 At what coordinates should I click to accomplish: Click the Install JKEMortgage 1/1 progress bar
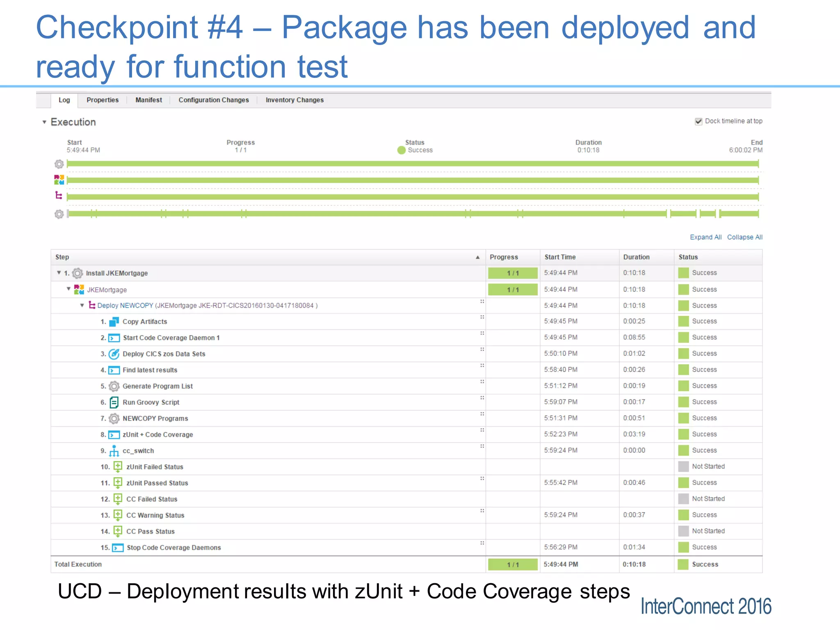tap(513, 273)
